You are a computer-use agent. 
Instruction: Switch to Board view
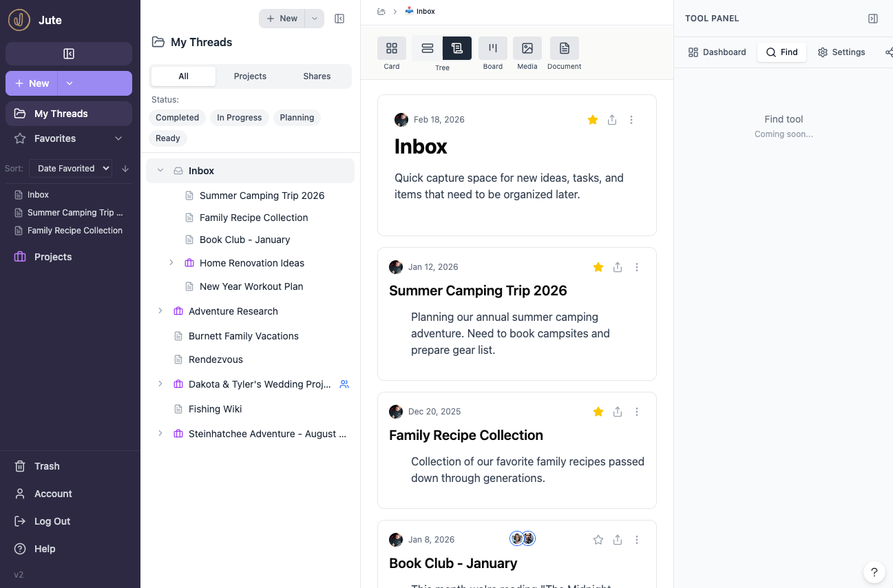click(493, 49)
